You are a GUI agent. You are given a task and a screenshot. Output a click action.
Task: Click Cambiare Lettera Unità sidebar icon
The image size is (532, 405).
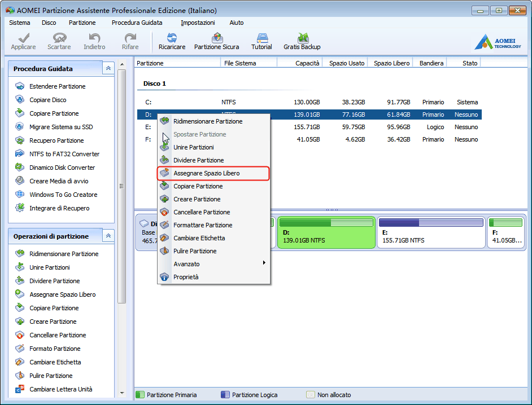(x=20, y=389)
